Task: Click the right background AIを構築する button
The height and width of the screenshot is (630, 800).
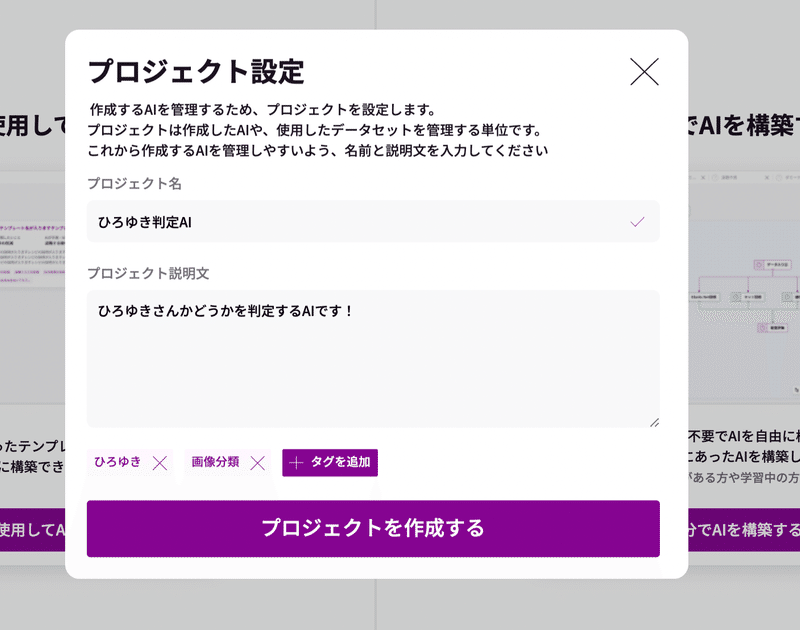Action: click(x=744, y=530)
